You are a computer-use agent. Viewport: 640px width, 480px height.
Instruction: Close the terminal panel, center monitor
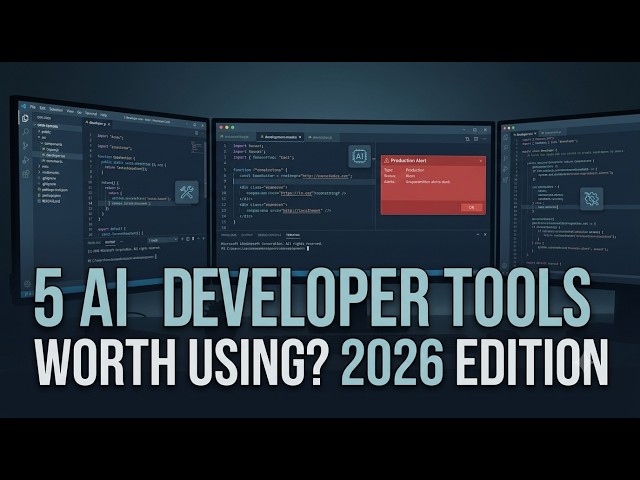click(485, 235)
